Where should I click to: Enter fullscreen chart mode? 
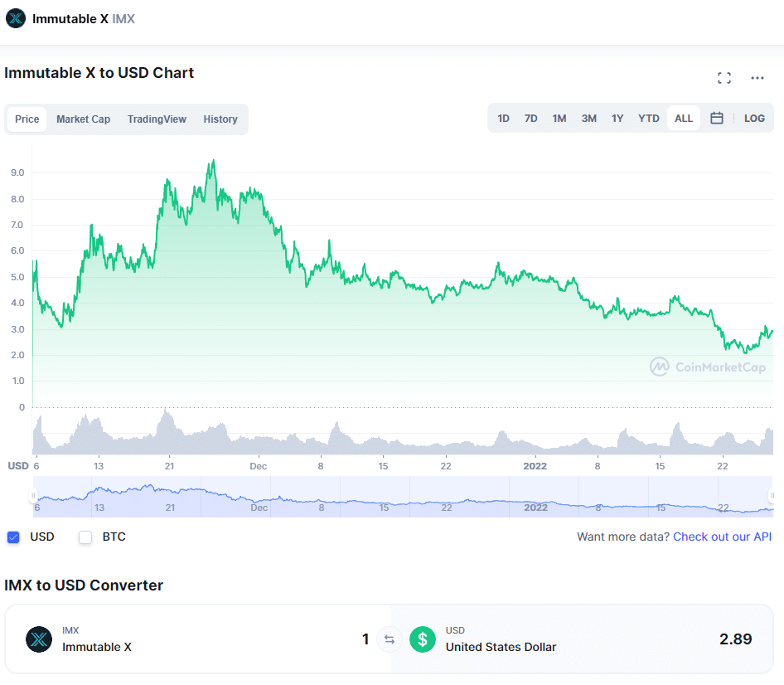click(724, 78)
